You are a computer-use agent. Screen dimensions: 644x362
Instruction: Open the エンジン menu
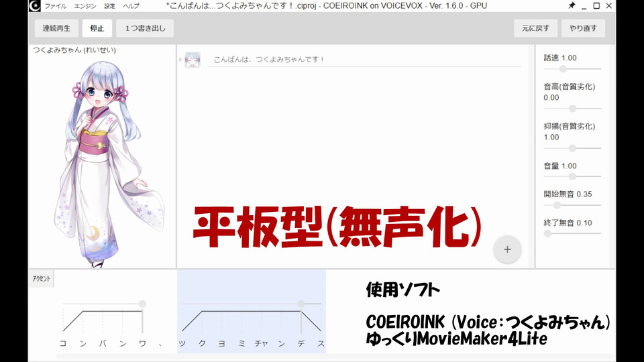tap(85, 6)
